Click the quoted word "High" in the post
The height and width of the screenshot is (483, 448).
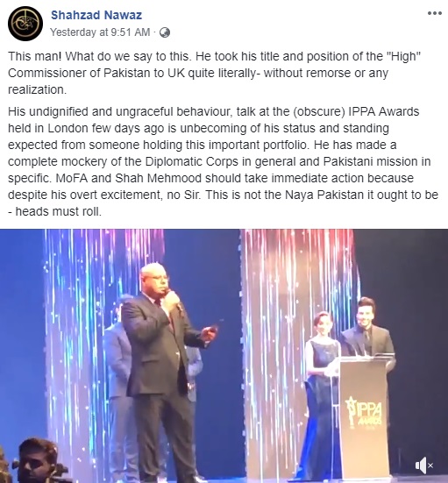(x=403, y=56)
